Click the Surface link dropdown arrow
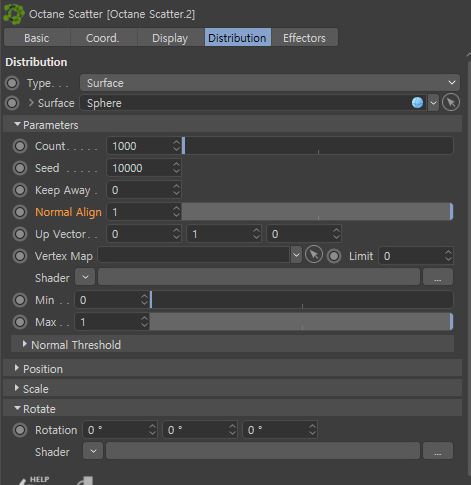Image resolution: width=471 pixels, height=485 pixels. [433, 103]
